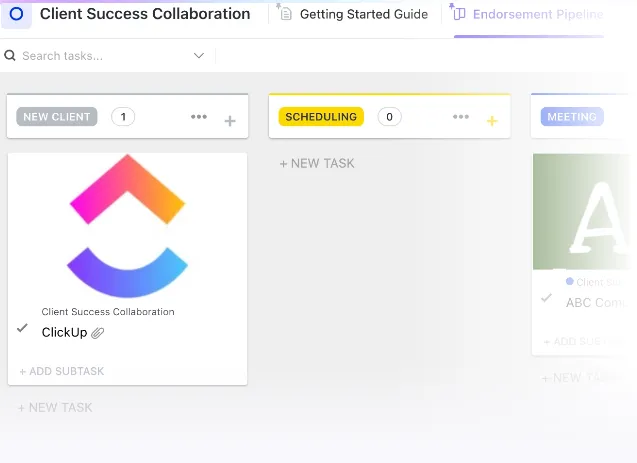The image size is (637, 463).
Task: Click NEW TASK under NEW CLIENT column
Action: coord(55,407)
